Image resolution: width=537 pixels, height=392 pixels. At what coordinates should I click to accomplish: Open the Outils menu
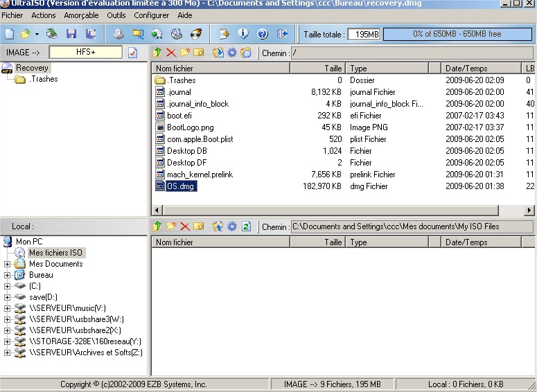point(116,15)
